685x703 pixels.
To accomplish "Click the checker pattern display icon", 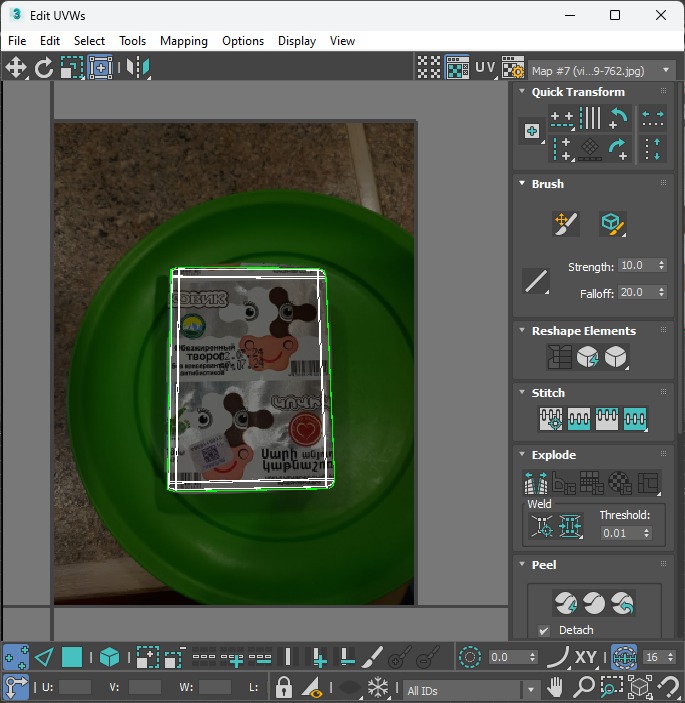I will pyautogui.click(x=429, y=68).
